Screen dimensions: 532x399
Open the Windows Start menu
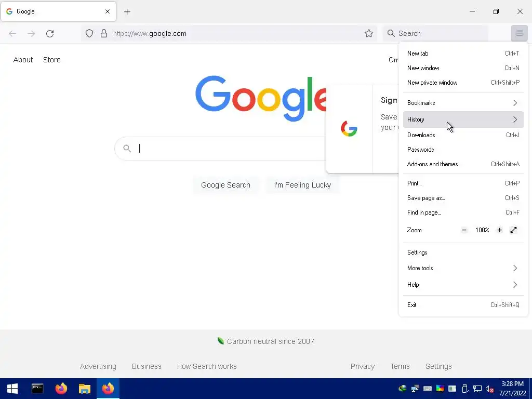point(12,389)
